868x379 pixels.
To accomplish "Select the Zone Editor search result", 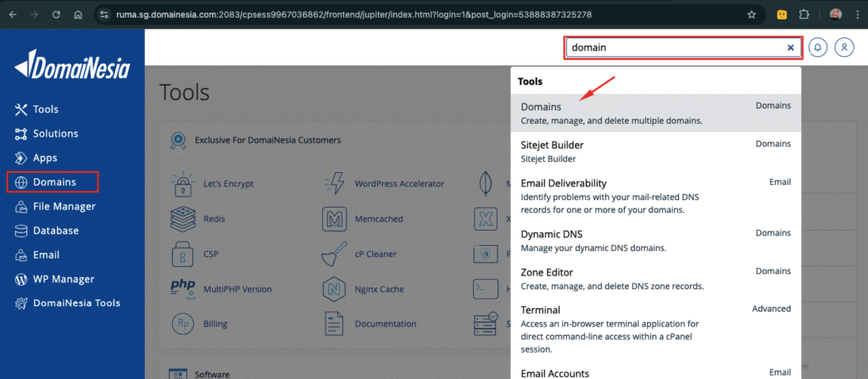I will point(655,279).
